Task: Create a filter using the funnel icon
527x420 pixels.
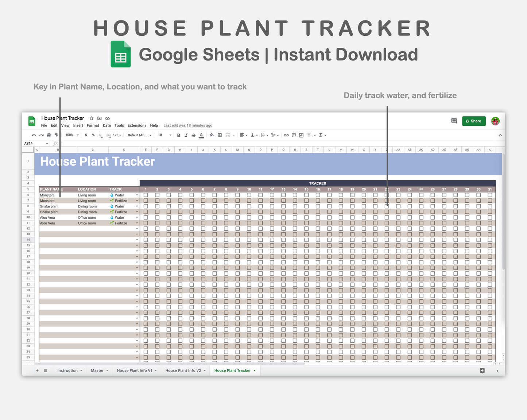Action: (309, 135)
